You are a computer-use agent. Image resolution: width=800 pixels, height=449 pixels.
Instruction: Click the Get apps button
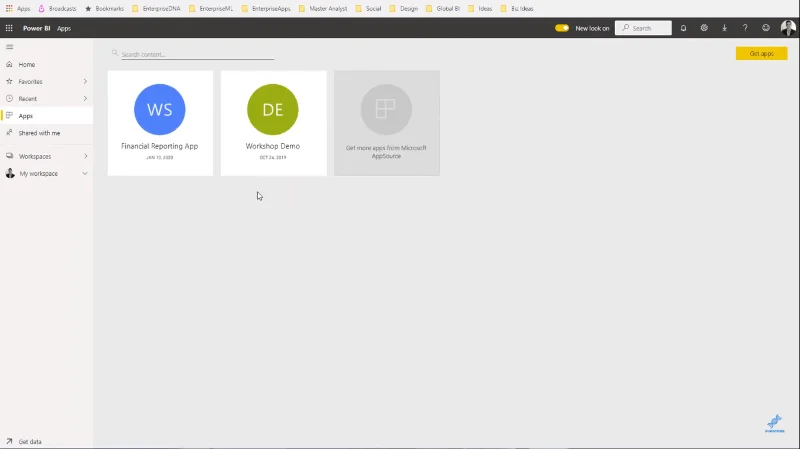[761, 54]
